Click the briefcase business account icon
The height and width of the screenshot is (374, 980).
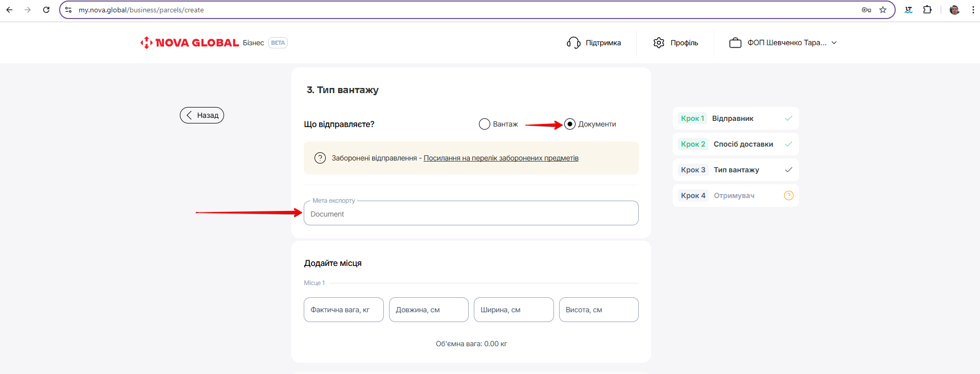point(735,43)
